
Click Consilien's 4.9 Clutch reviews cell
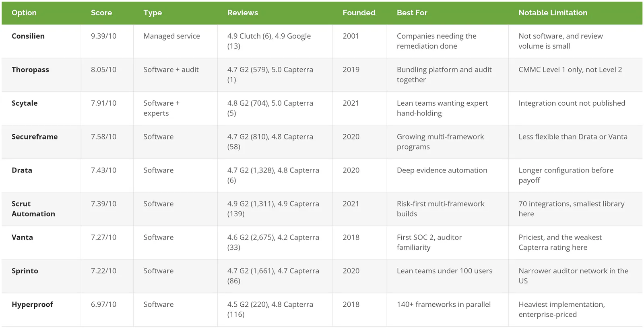click(x=269, y=41)
